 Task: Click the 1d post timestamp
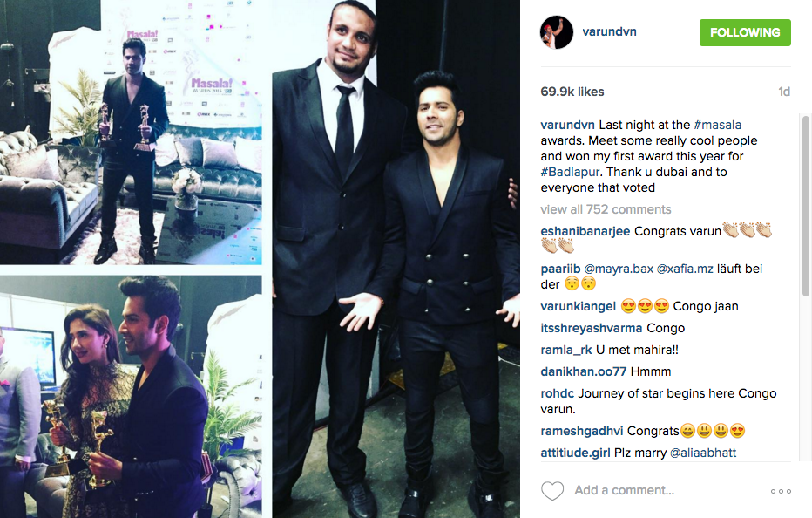(784, 92)
